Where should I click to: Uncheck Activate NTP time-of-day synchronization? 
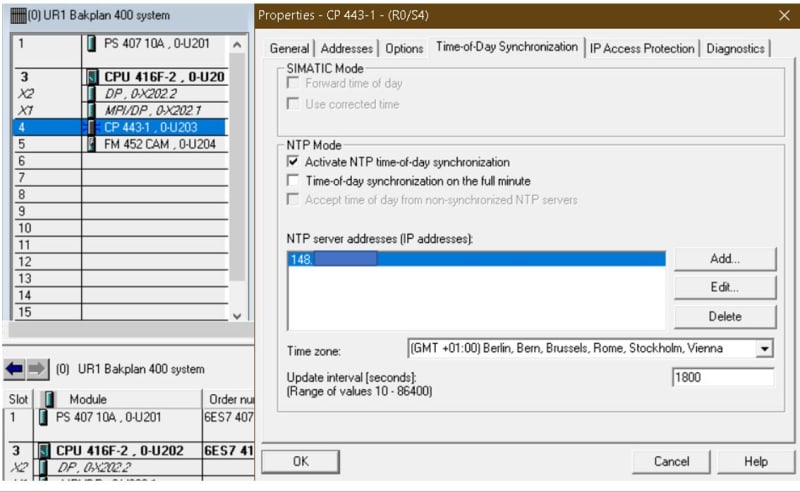click(293, 162)
